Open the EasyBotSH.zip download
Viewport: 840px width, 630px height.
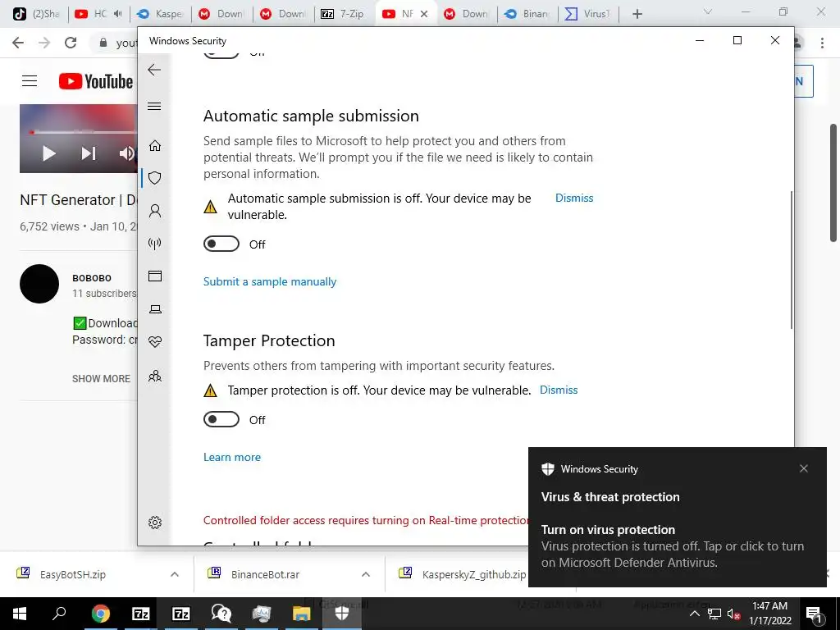[73, 574]
